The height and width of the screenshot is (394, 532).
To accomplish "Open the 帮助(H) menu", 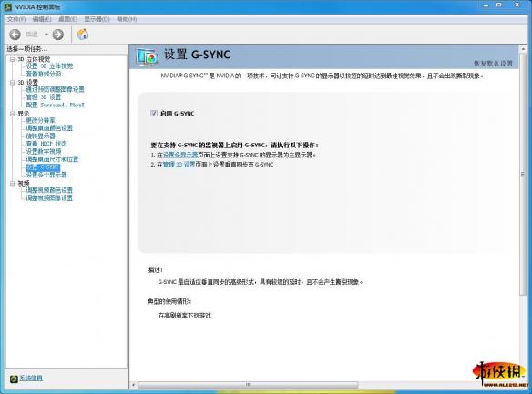I will [x=127, y=19].
